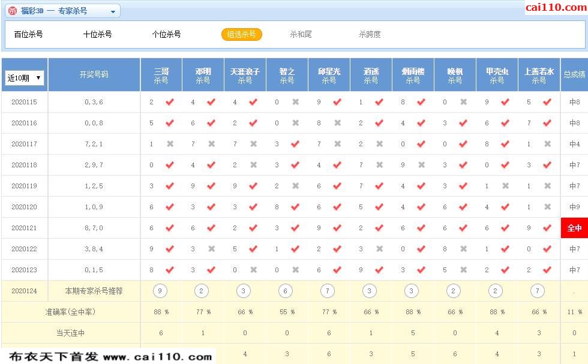Click the grey cross for 晚枫 in row 2020115
The image size is (588, 364).
[x=464, y=102]
